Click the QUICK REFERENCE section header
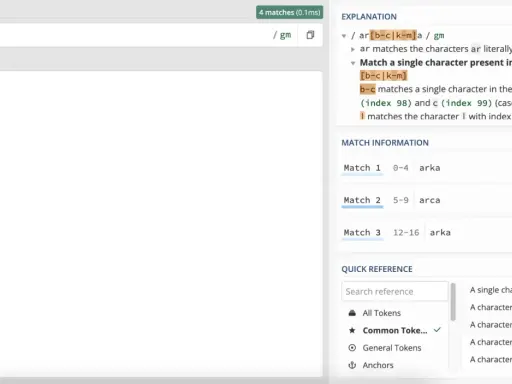The height and width of the screenshot is (384, 512). click(377, 269)
